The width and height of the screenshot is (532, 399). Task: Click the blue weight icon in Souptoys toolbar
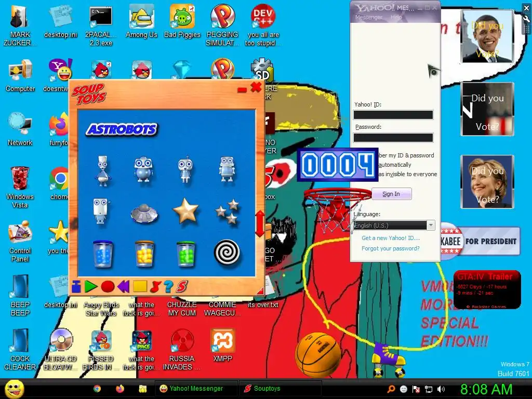tap(76, 287)
